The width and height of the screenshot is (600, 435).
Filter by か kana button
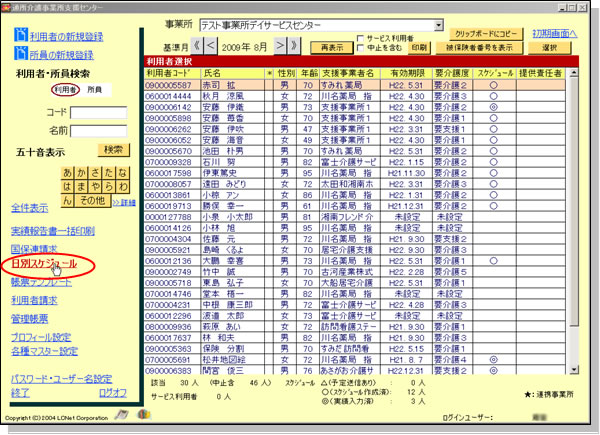pyautogui.click(x=81, y=173)
